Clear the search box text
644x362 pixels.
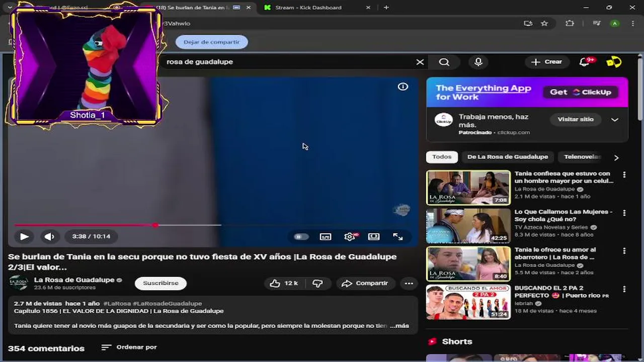[420, 62]
